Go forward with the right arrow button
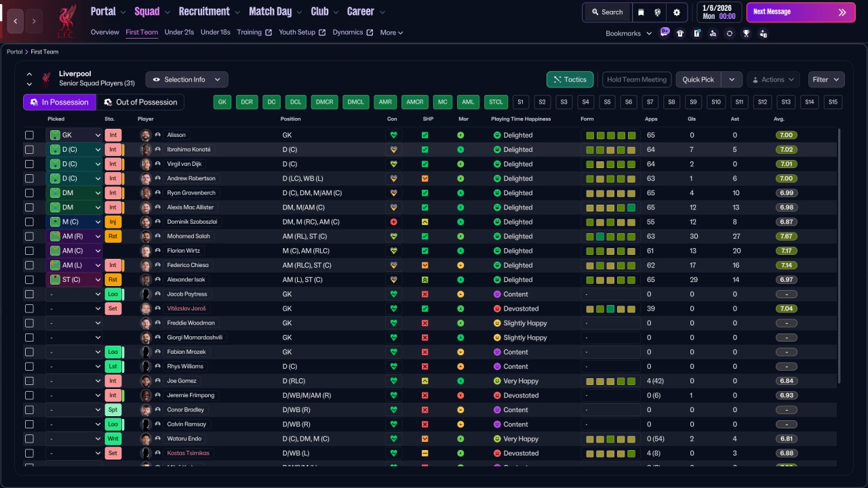This screenshot has width=868, height=488. pos(33,21)
